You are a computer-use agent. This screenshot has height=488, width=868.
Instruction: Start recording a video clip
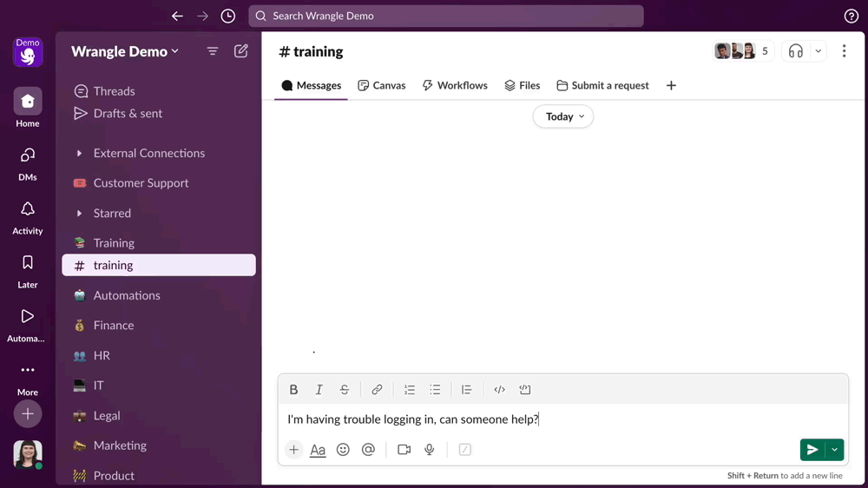404,450
